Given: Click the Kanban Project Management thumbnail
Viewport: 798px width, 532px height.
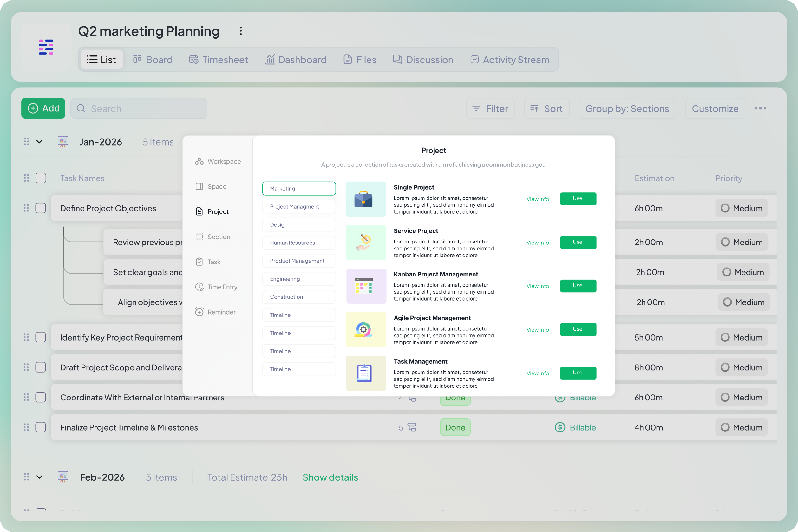Looking at the screenshot, I should 366,286.
